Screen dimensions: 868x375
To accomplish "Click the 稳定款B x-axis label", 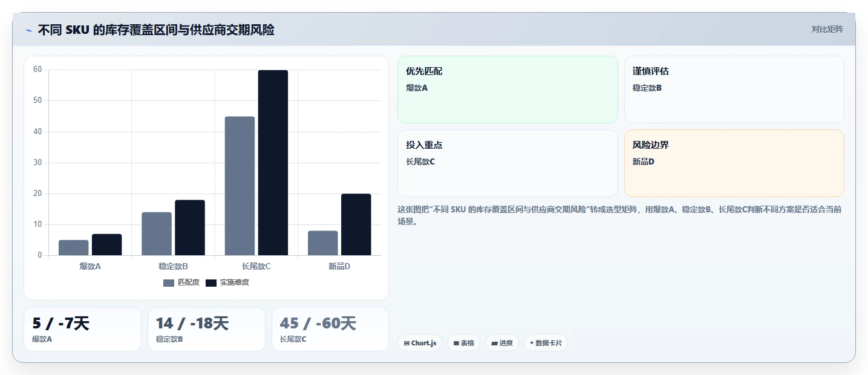I will (173, 266).
